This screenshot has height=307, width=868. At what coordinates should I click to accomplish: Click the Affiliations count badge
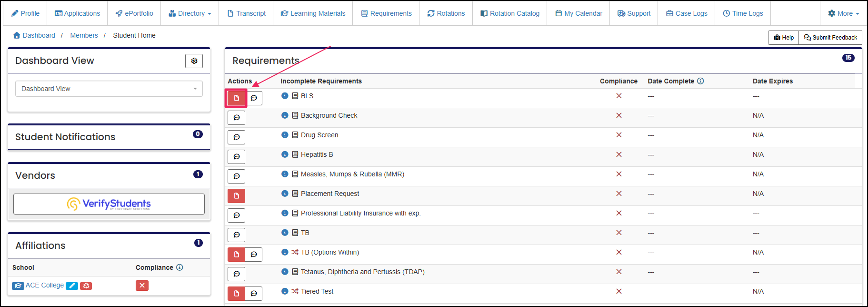pyautogui.click(x=199, y=243)
